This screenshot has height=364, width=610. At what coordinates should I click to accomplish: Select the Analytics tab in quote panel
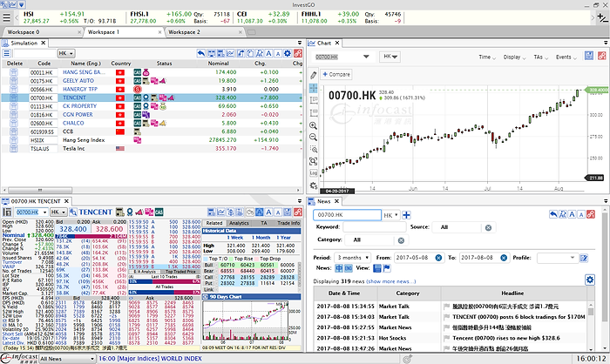click(x=239, y=223)
